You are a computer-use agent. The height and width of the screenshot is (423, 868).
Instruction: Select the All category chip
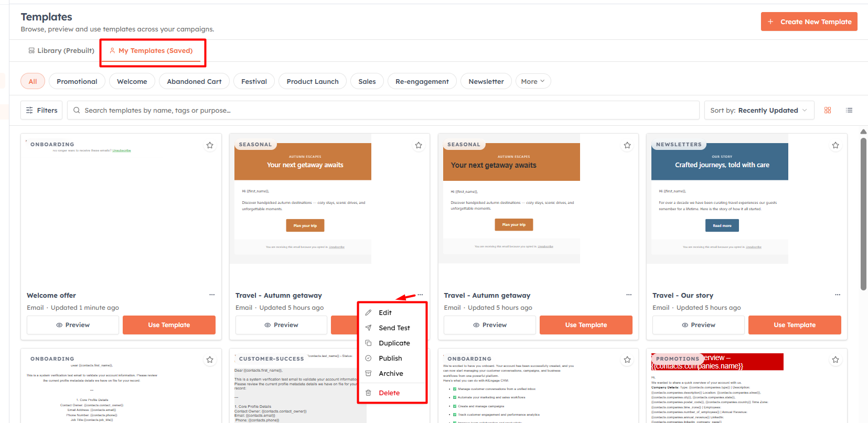(33, 81)
